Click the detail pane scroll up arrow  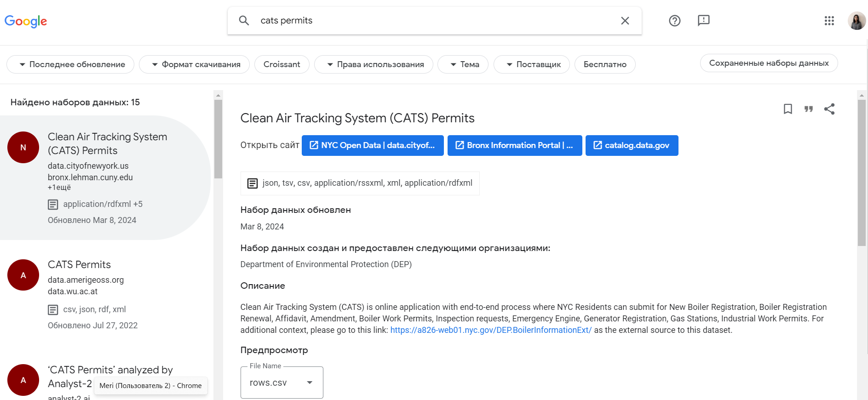[x=862, y=95]
